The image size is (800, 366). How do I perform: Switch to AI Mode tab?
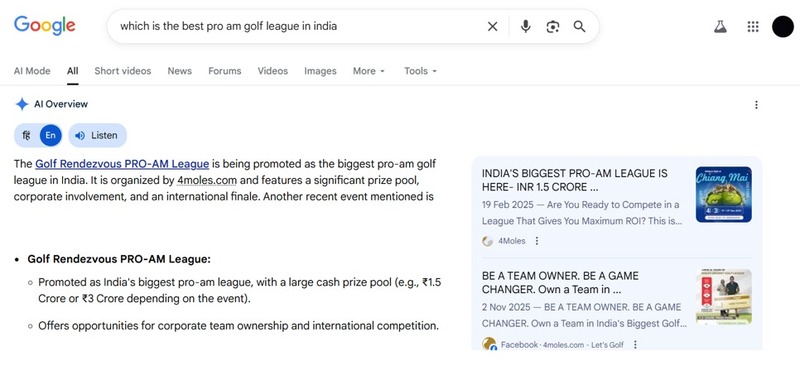point(32,71)
